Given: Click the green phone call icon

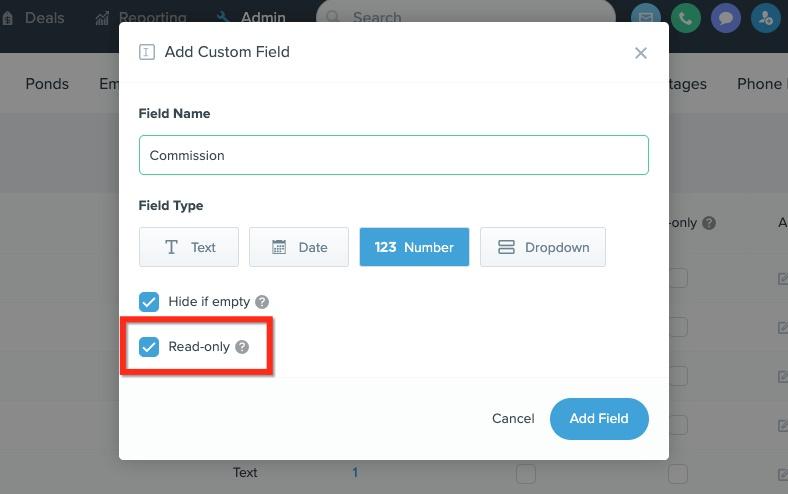Looking at the screenshot, I should 685,18.
